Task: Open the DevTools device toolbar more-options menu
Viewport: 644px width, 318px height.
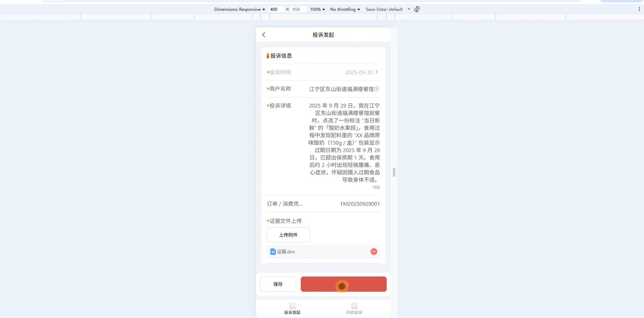Action: (639, 9)
